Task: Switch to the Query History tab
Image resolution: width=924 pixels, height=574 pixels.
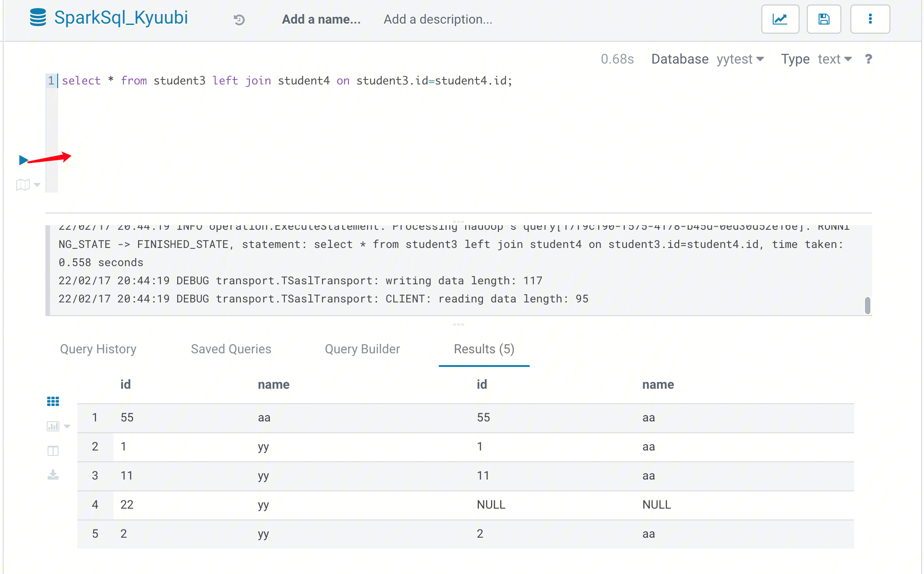Action: pyautogui.click(x=98, y=349)
